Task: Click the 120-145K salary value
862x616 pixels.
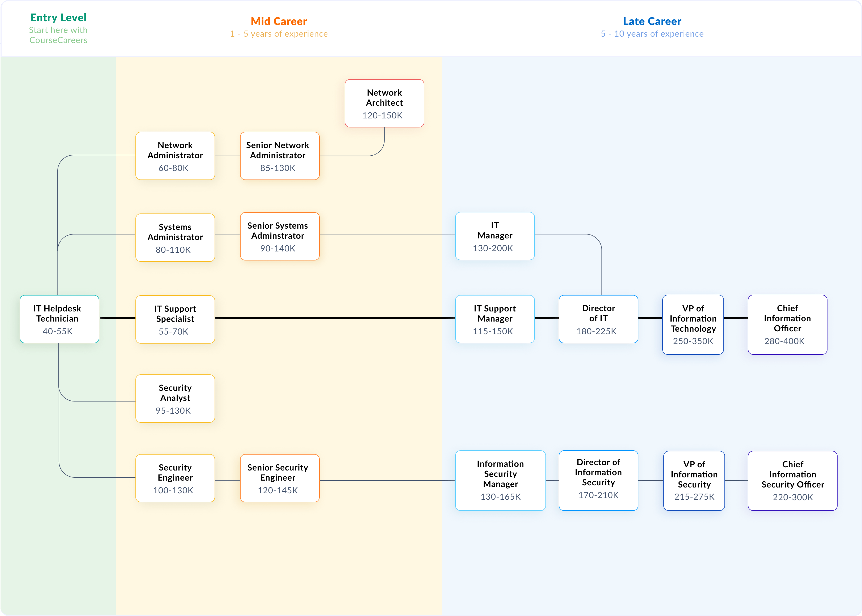Action: click(x=278, y=490)
